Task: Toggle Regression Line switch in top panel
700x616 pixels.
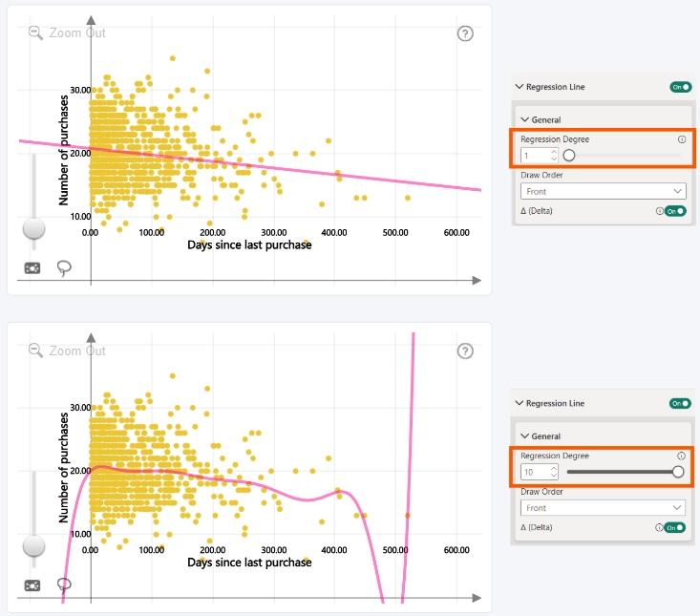Action: pos(680,87)
